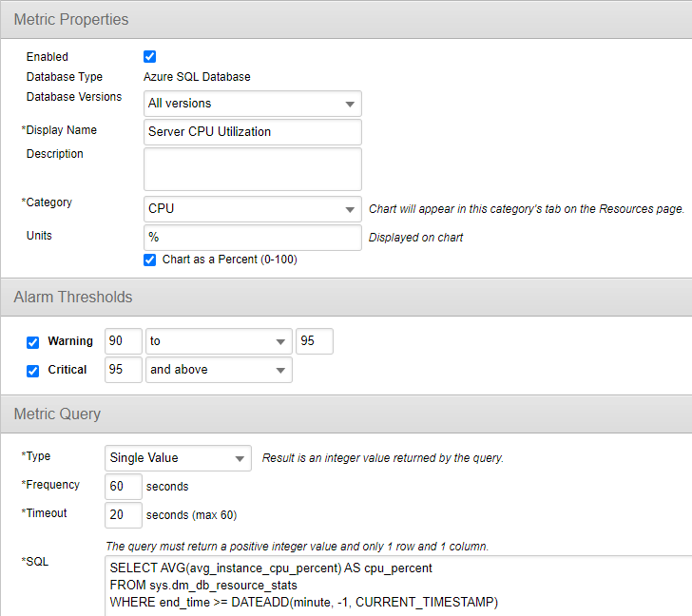Image resolution: width=692 pixels, height=616 pixels.
Task: Open the Warning range operator dropdown
Action: click(x=219, y=341)
